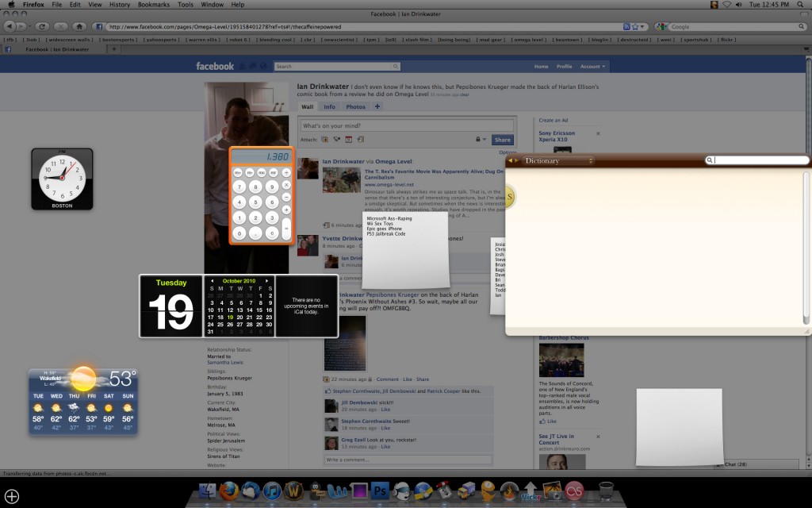The height and width of the screenshot is (508, 812).
Task: Click the calculator minus key
Action: click(286, 198)
